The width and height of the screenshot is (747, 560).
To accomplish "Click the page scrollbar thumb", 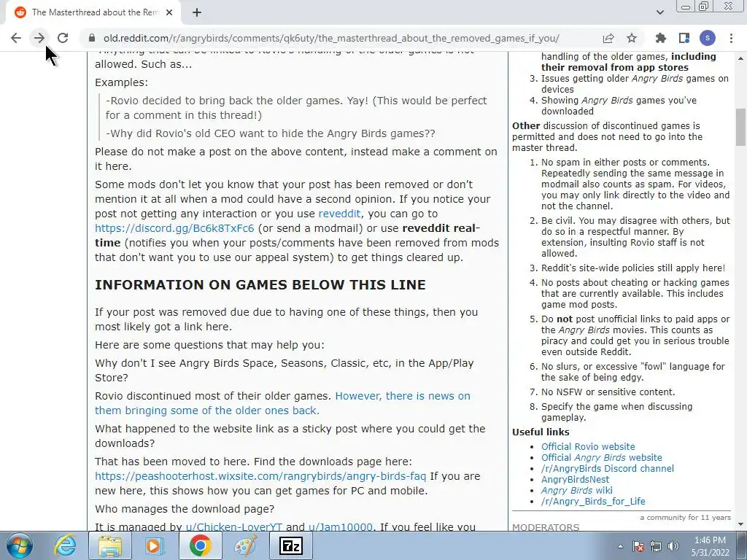I will pos(740,127).
